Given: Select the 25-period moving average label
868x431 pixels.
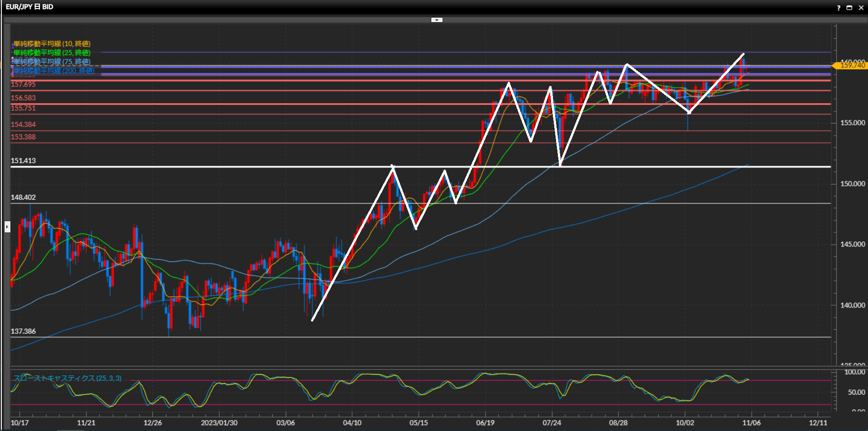Looking at the screenshot, I should (x=52, y=53).
